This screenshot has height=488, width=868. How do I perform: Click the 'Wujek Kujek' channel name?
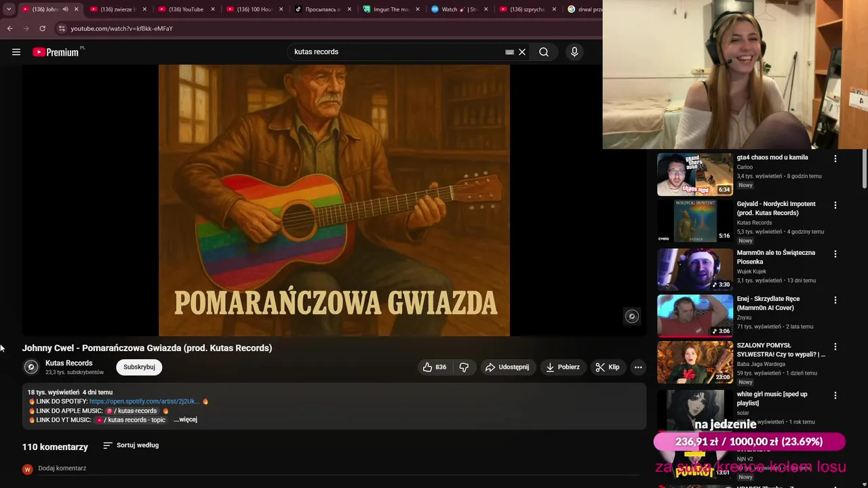click(751, 271)
